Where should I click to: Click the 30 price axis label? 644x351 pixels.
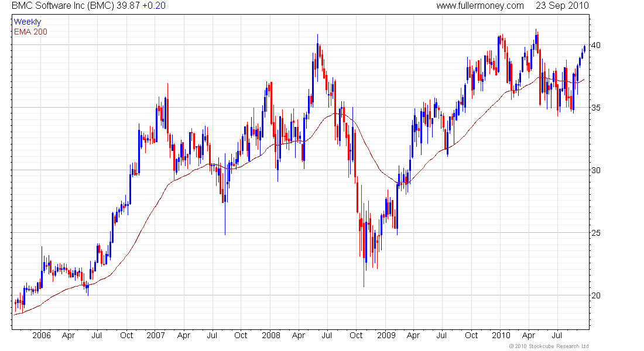(x=595, y=170)
